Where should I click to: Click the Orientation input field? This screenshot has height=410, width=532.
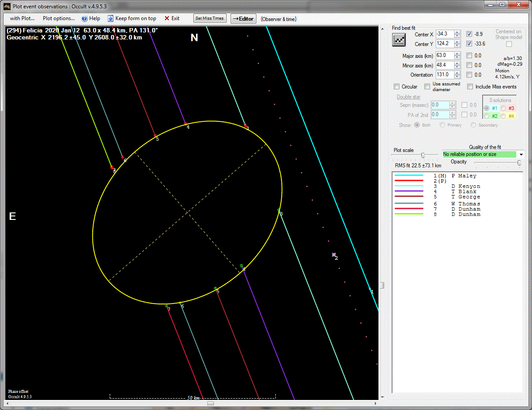tap(445, 75)
